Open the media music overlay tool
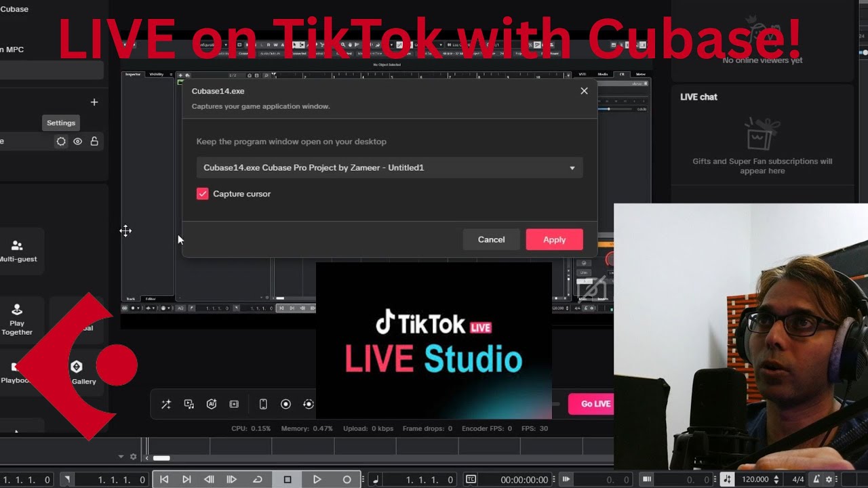The height and width of the screenshot is (488, 868). coord(189,404)
